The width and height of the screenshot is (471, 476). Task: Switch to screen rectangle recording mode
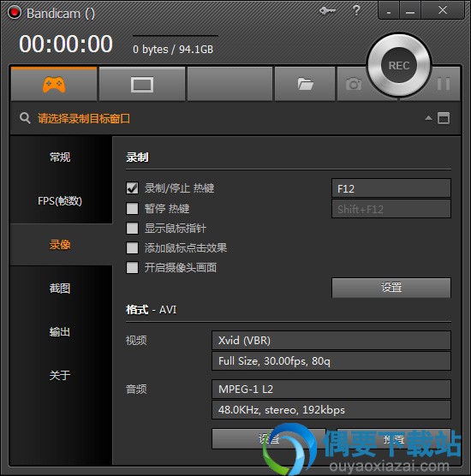[x=142, y=85]
